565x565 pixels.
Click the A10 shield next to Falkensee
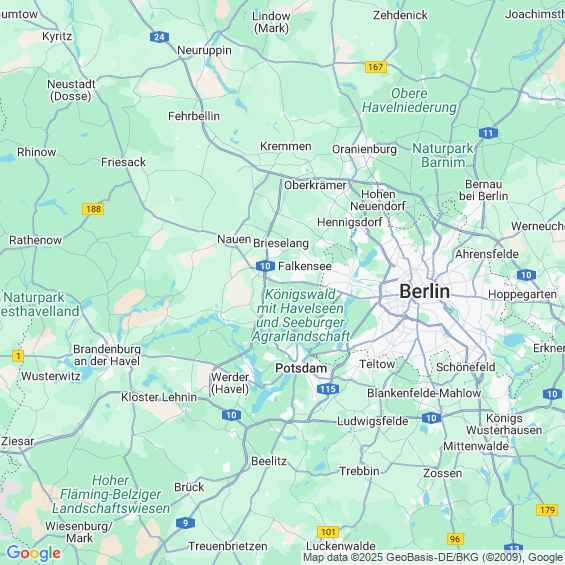(x=265, y=266)
